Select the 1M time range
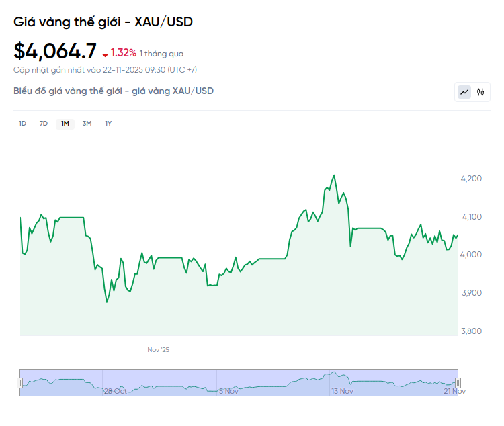504x426 pixels. pos(65,123)
